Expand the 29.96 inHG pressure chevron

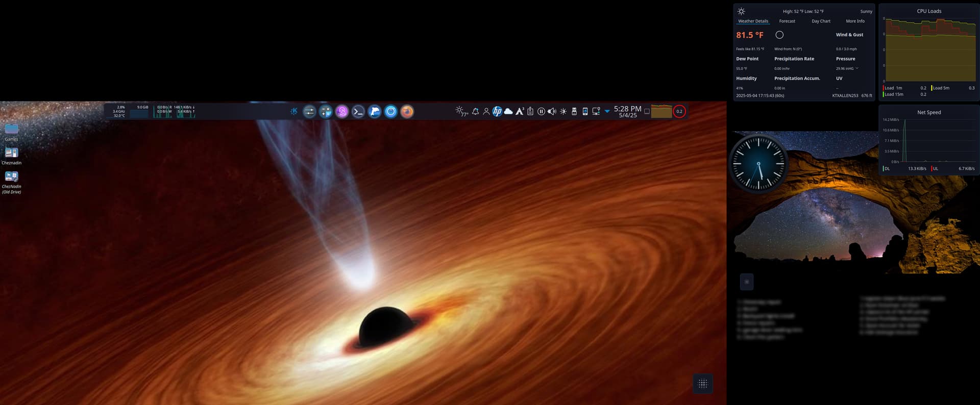coord(857,68)
